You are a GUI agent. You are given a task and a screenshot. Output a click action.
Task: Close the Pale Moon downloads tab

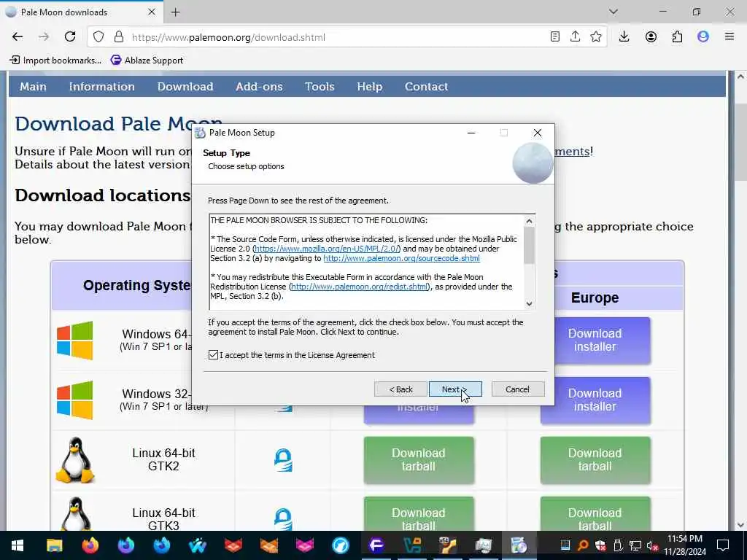tap(152, 12)
